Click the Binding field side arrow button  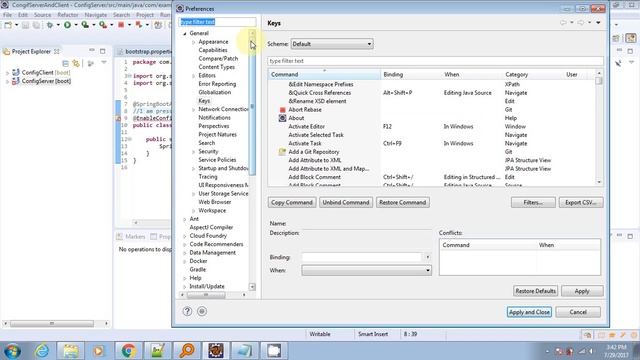[427, 257]
